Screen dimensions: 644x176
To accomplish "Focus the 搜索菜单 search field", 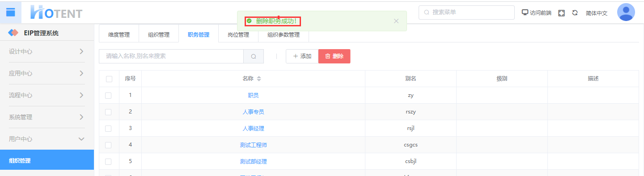I will pyautogui.click(x=466, y=13).
